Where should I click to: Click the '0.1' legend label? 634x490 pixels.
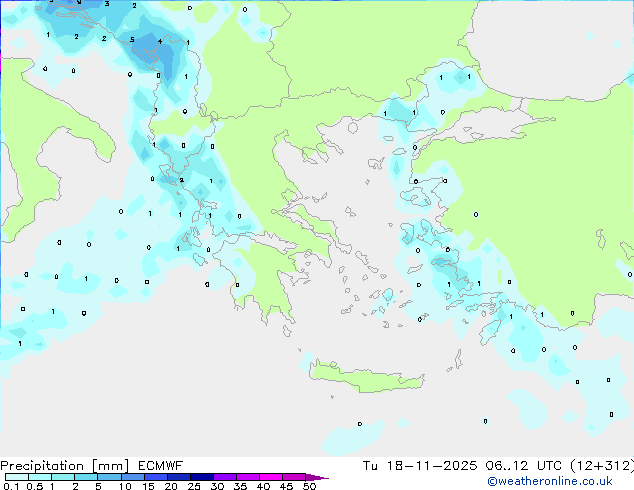pyautogui.click(x=11, y=486)
